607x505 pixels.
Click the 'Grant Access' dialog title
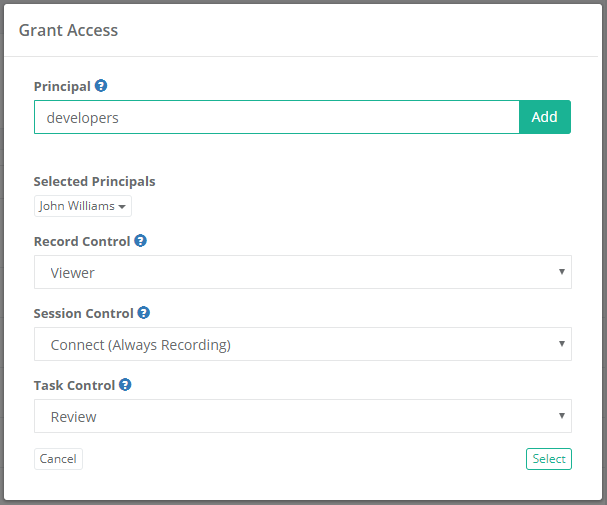[68, 30]
